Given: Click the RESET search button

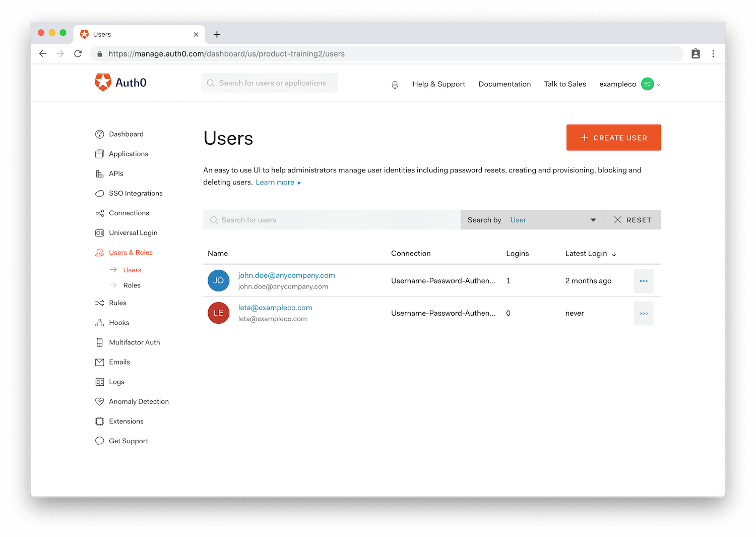Looking at the screenshot, I should (x=633, y=220).
